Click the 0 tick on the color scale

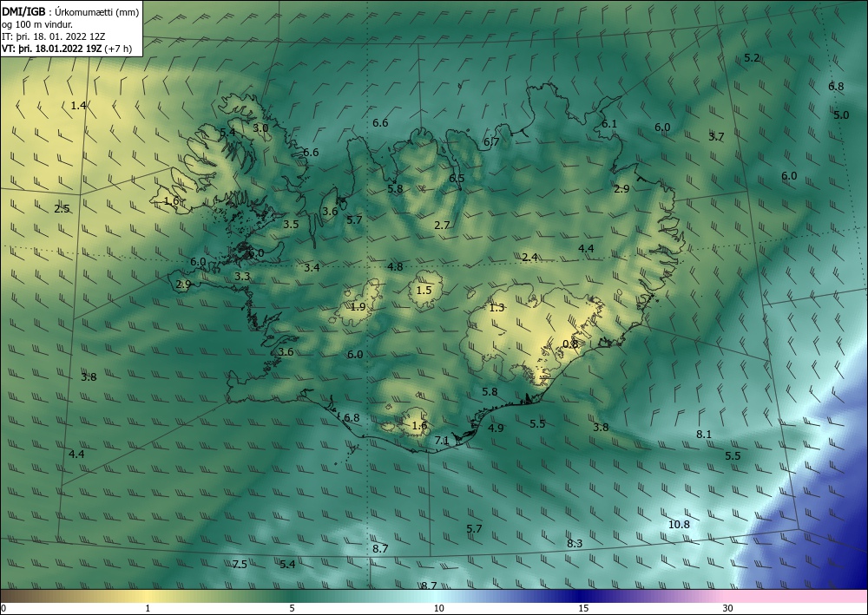point(3,609)
